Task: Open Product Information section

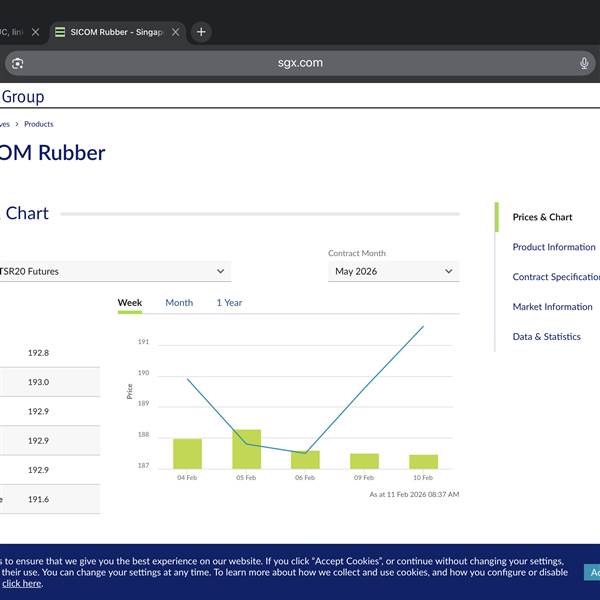Action: pyautogui.click(x=553, y=247)
